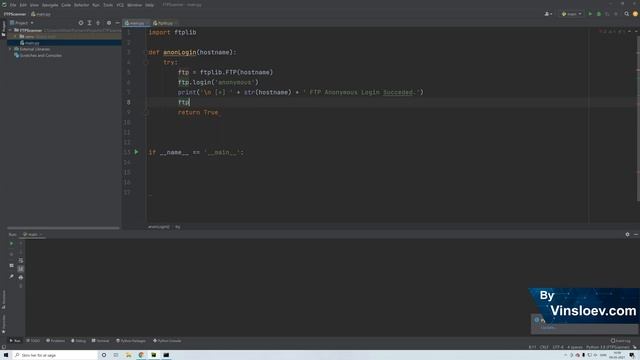Click the Debug bug icon in toolbar
The image size is (640, 360).
(x=599, y=14)
